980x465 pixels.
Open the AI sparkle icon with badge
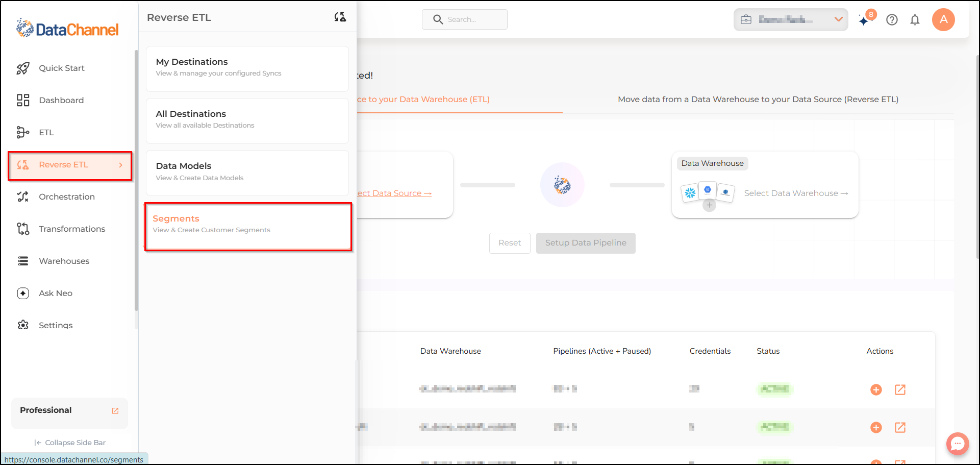click(864, 20)
